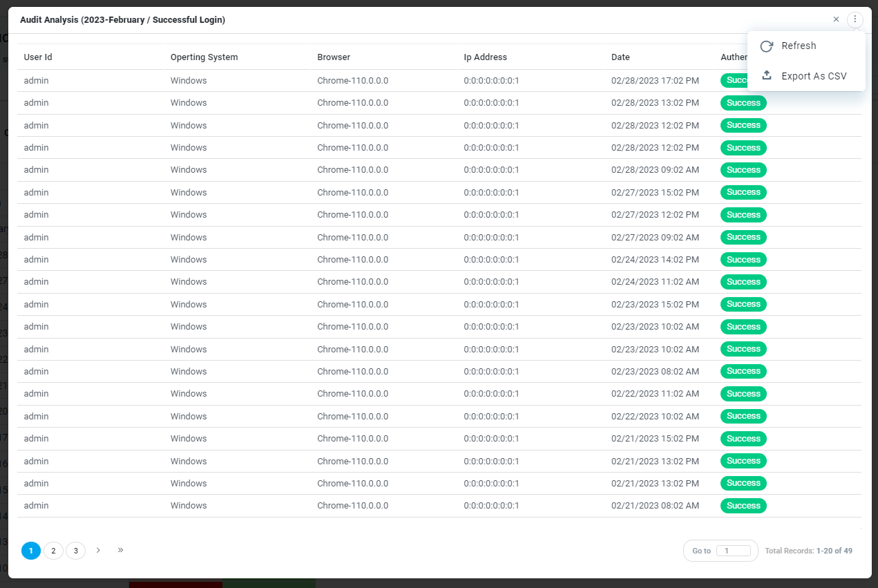Screen dimensions: 878x588
Task: Click the Export As CSV upload icon
Action: (x=766, y=76)
